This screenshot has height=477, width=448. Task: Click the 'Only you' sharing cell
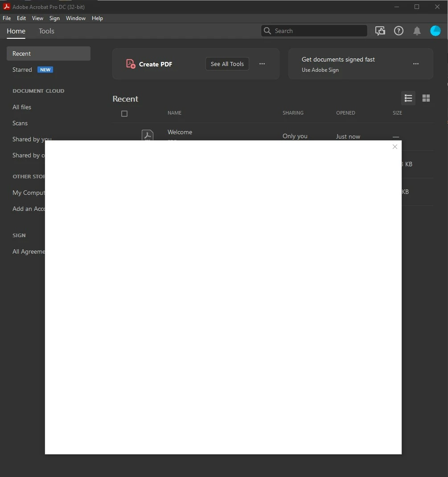coord(295,136)
